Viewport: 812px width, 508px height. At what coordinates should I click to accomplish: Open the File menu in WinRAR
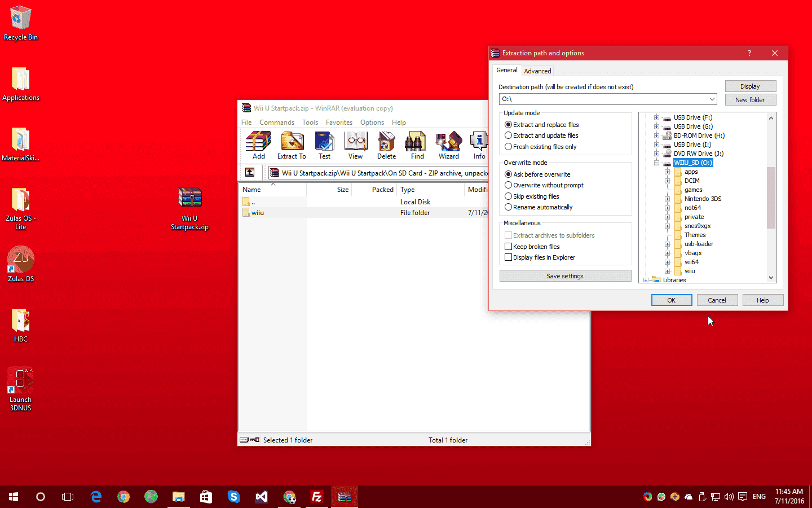click(x=246, y=122)
